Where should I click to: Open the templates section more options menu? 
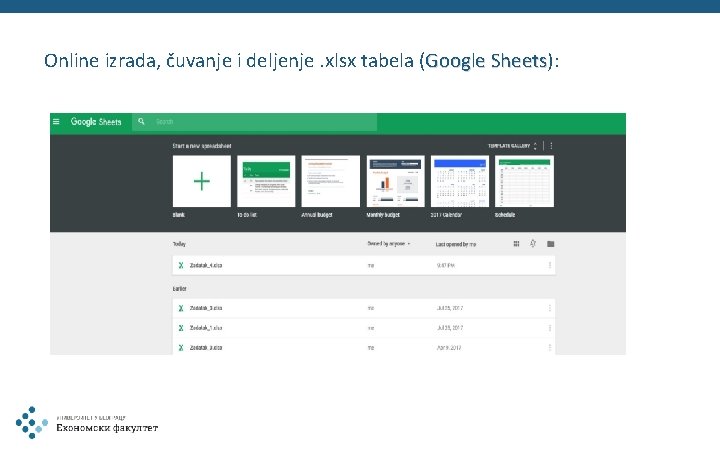551,146
